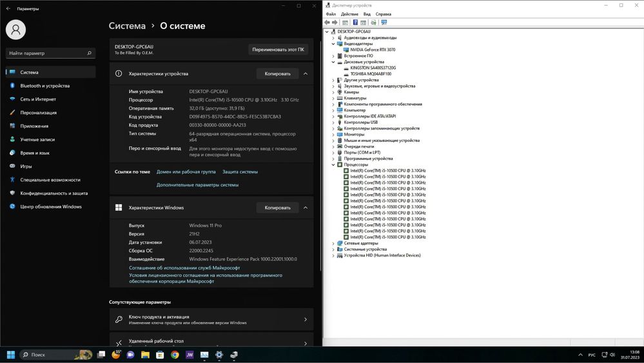Copy device specifications with Копировать button
This screenshot has width=644, height=363.
278,74
